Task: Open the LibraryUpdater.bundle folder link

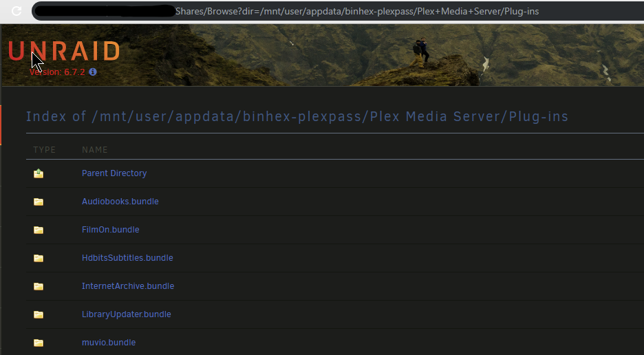Action: pos(126,314)
